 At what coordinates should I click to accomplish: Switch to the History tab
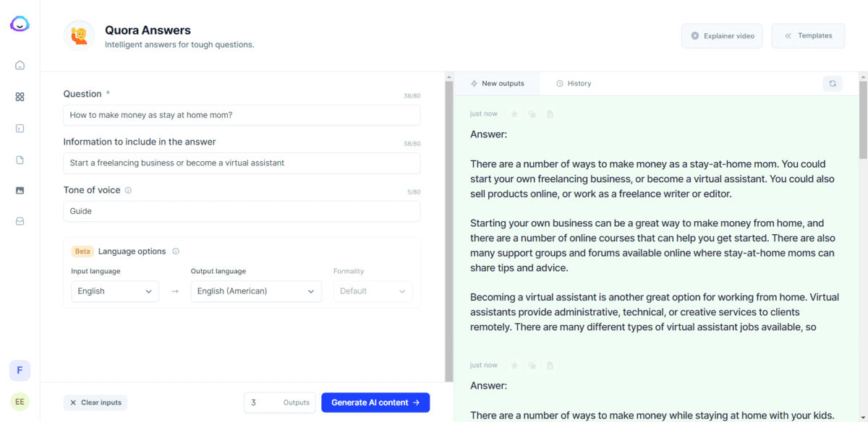(x=574, y=83)
